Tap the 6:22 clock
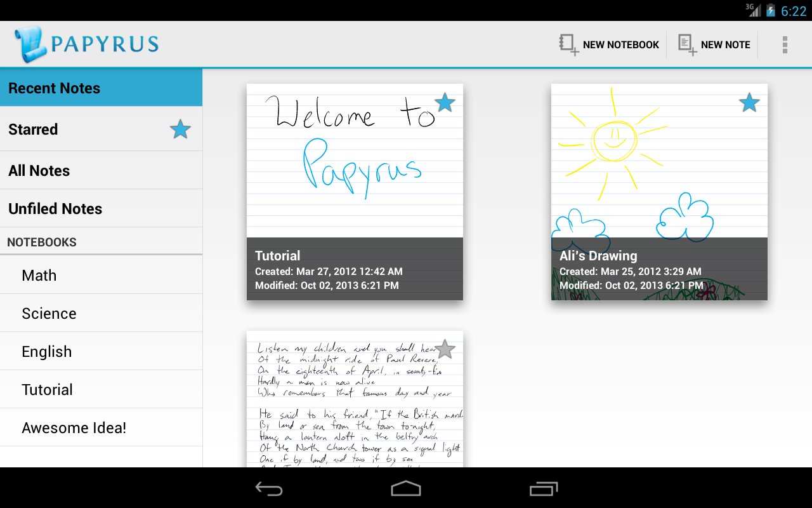The width and height of the screenshot is (812, 508). (794, 11)
